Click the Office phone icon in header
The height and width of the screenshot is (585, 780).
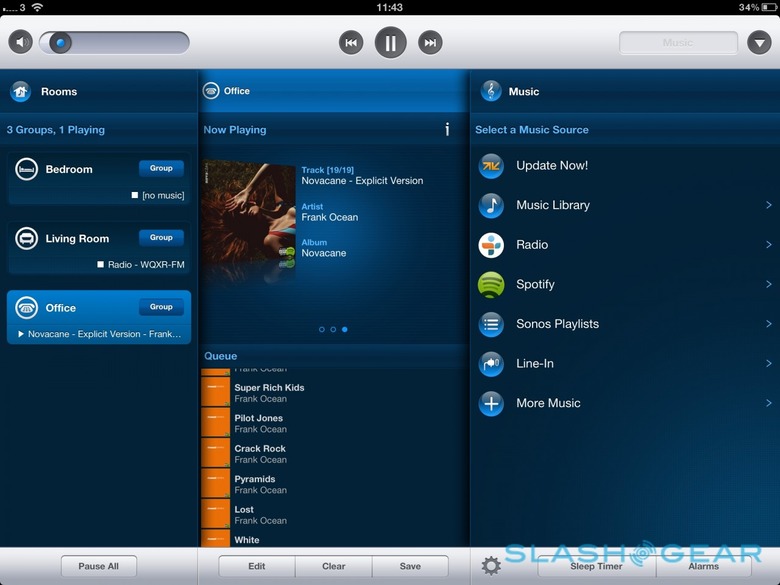point(211,91)
